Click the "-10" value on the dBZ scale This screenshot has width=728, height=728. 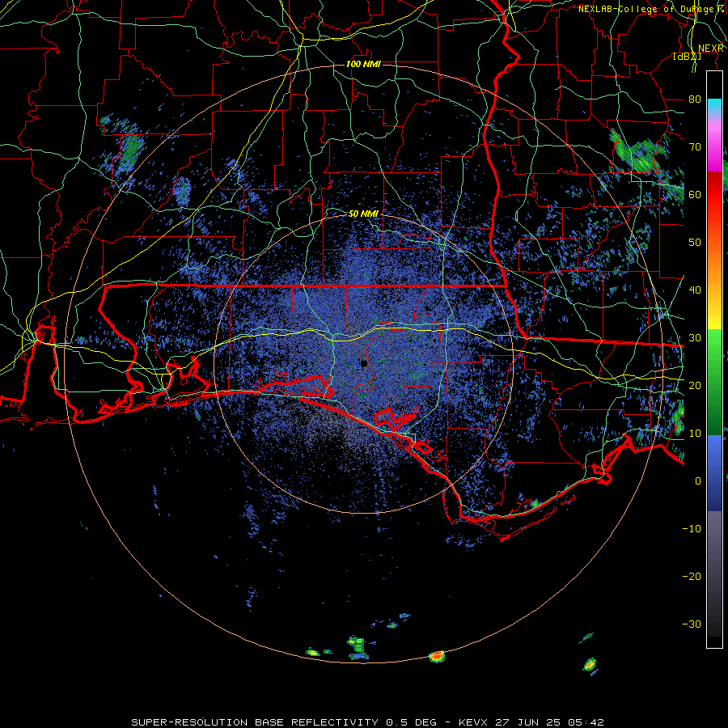[692, 529]
